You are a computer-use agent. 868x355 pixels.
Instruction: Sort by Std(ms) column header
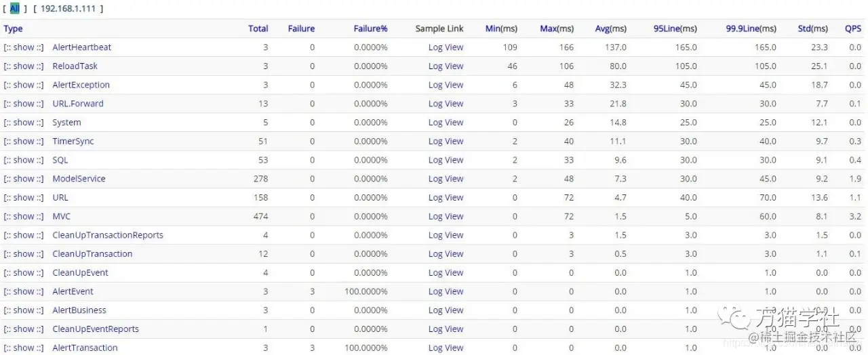pyautogui.click(x=812, y=28)
